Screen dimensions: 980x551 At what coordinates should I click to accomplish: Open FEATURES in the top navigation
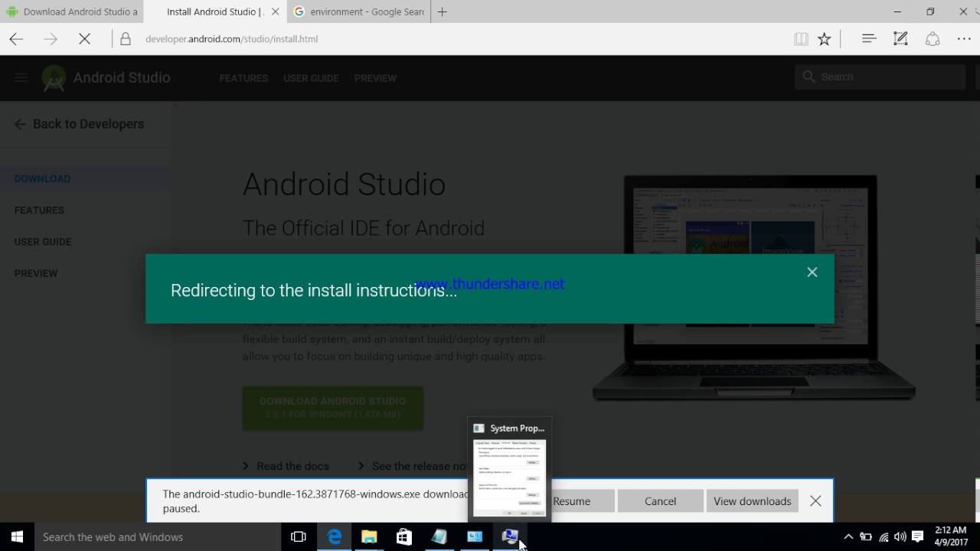click(243, 78)
